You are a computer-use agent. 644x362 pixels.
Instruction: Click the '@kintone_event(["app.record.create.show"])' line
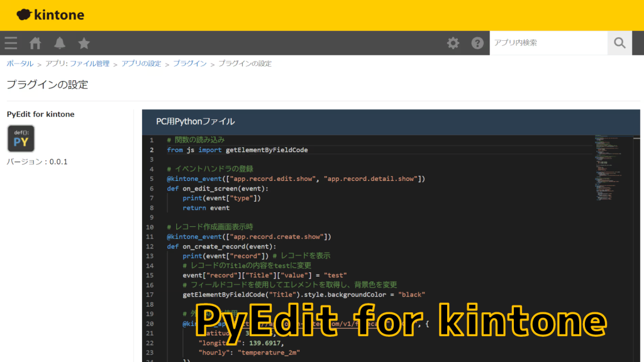(249, 236)
